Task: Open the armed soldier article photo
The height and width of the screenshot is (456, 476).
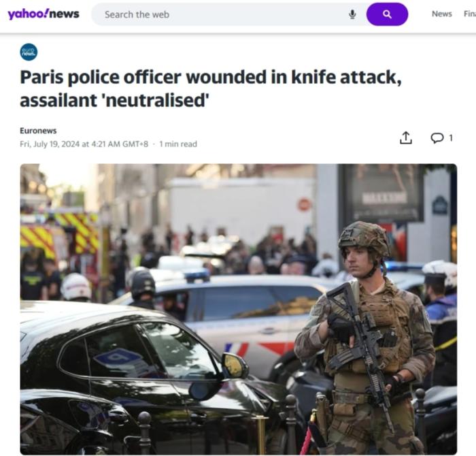Action: pyautogui.click(x=238, y=309)
